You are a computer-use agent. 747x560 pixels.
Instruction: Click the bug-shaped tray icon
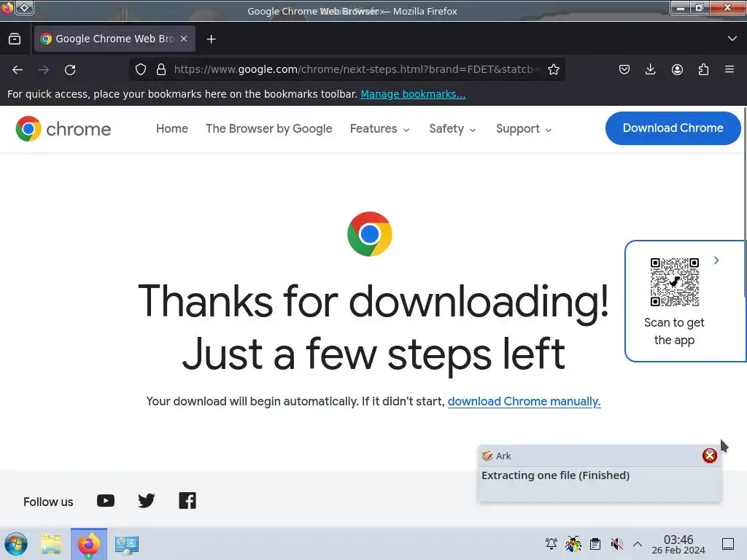[x=573, y=544]
